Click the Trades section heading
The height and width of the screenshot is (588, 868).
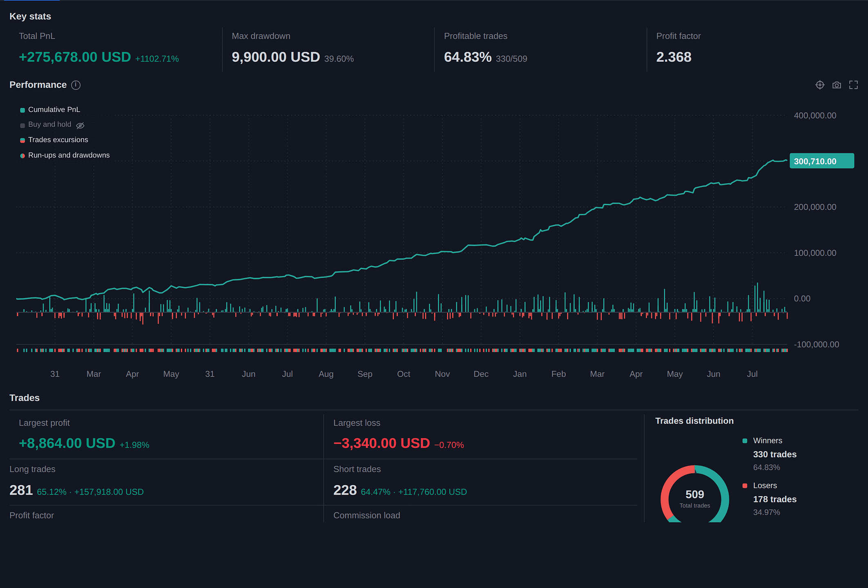(x=25, y=398)
